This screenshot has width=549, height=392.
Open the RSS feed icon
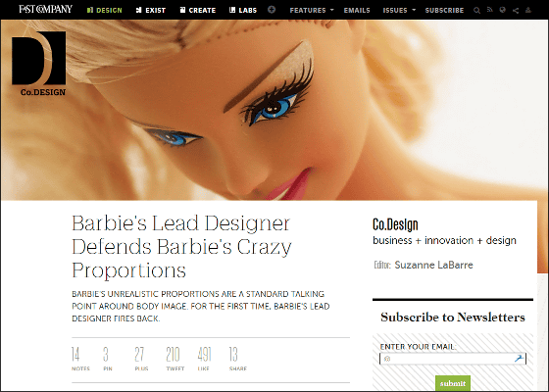pos(490,10)
